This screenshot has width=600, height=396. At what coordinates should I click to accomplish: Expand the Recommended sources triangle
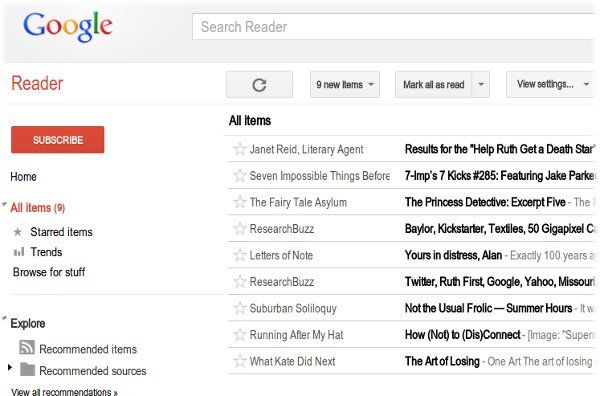click(10, 368)
